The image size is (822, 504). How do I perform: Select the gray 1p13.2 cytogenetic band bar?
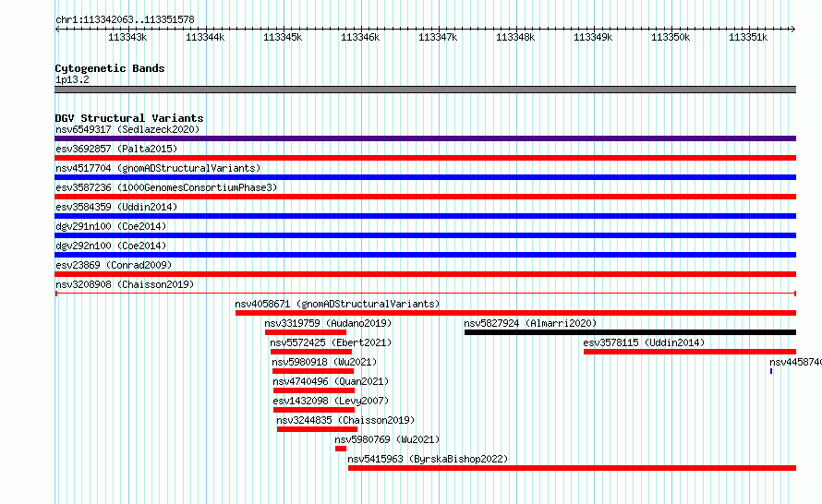425,90
